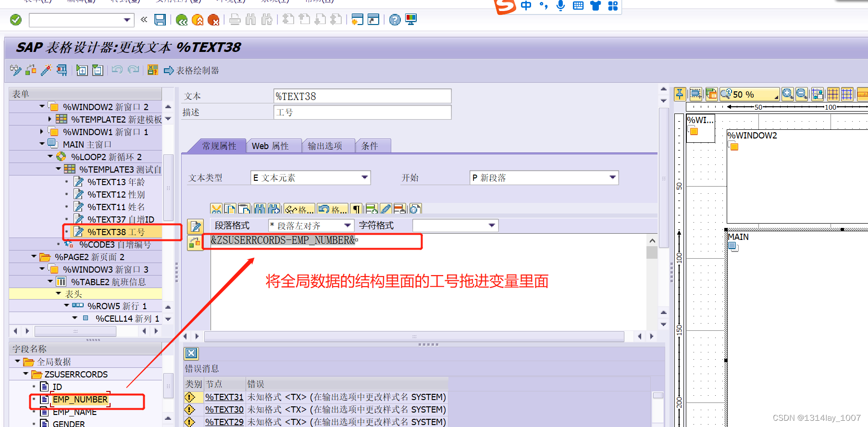Click the Sogou soft keyboard icon

coord(578,6)
